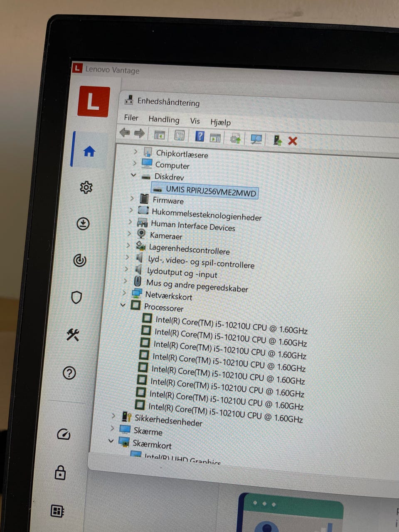The height and width of the screenshot is (532, 399).
Task: Expand the Skærme node
Action: [x=113, y=428]
